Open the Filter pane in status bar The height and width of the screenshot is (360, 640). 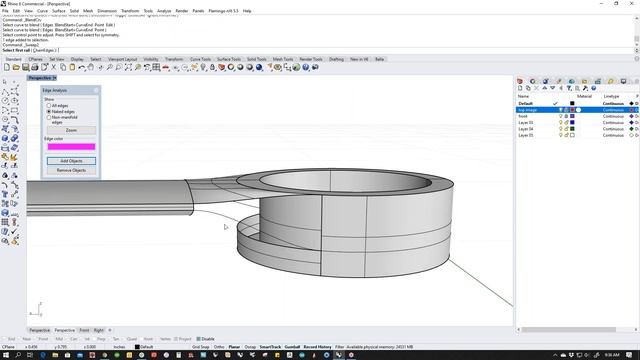tap(340, 347)
